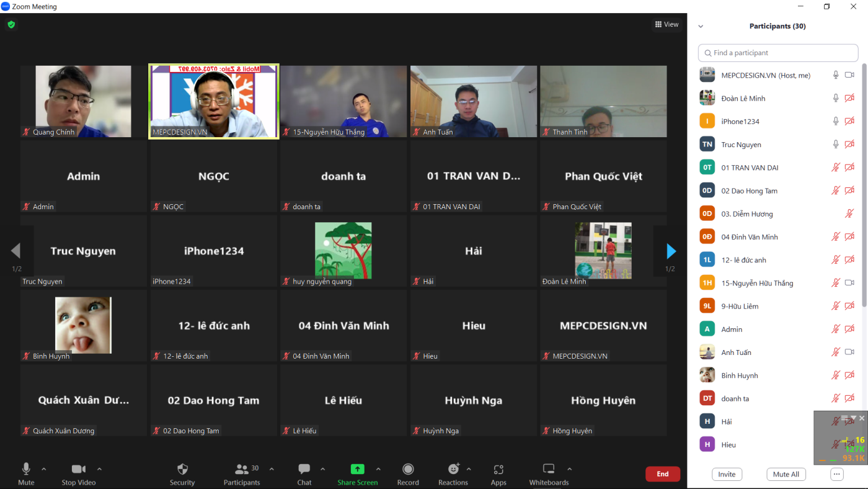Screen dimensions: 868x489
Task: Collapse the Participants panel with its chevron
Action: 701,25
